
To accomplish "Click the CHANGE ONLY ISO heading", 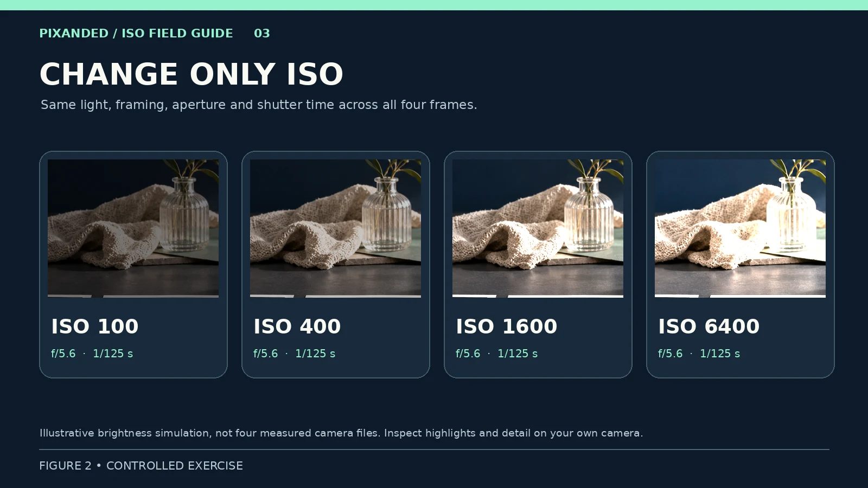I will coord(192,74).
